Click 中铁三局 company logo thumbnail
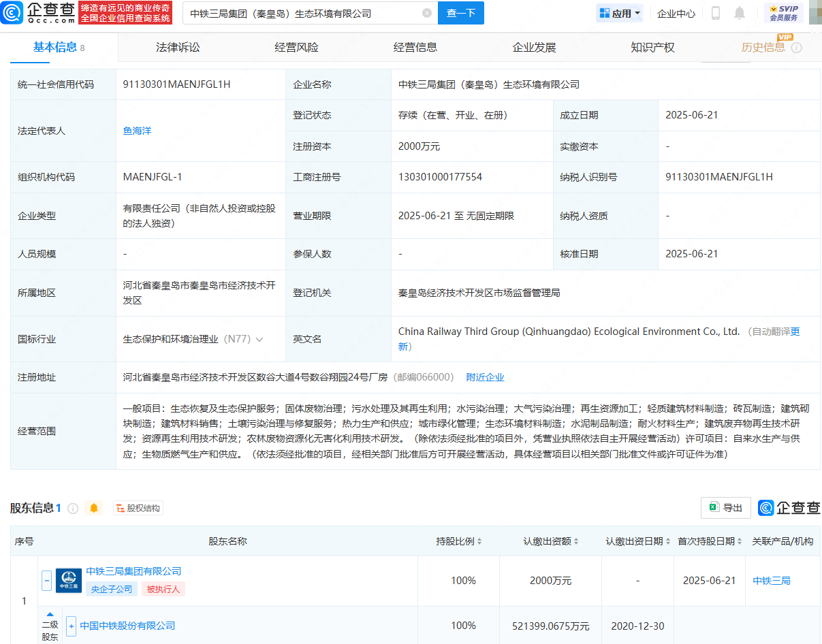 pos(69,581)
